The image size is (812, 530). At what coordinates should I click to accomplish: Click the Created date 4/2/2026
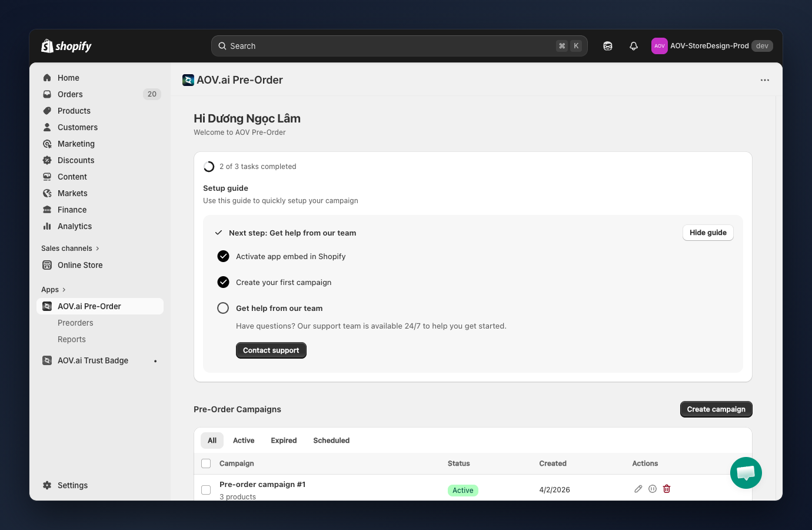[x=555, y=490]
